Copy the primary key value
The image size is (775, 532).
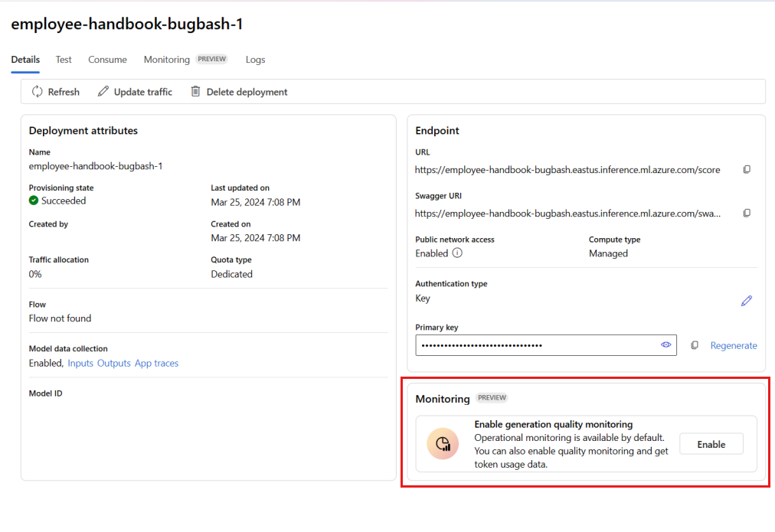tap(695, 345)
